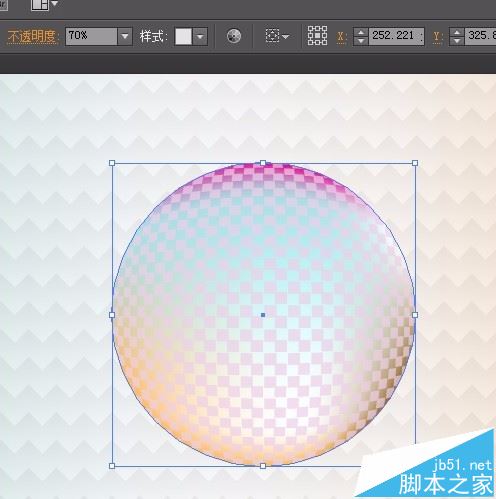Open the opacity percentage dropdown arrow
This screenshot has height=499, width=496.
click(x=125, y=36)
